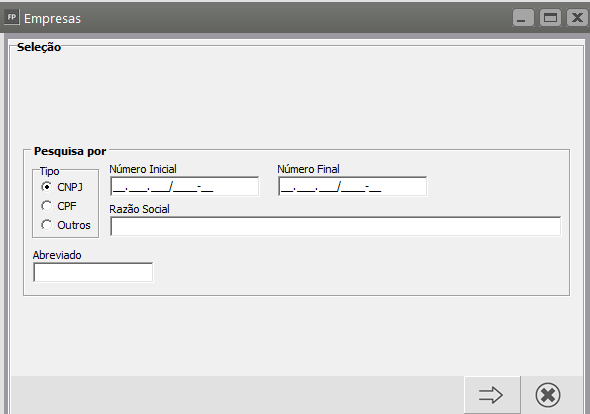Image resolution: width=590 pixels, height=414 pixels.
Task: Click into the Razão Social text box
Action: click(x=336, y=226)
